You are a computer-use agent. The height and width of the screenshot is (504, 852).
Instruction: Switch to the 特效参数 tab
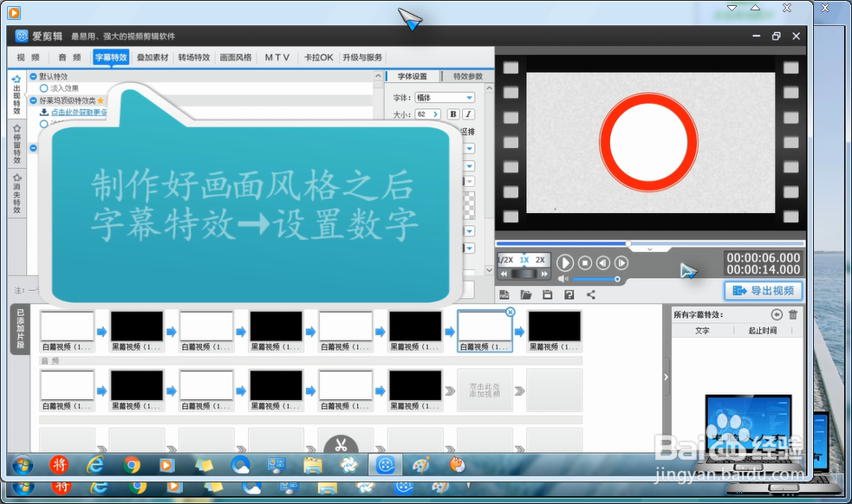coord(468,76)
